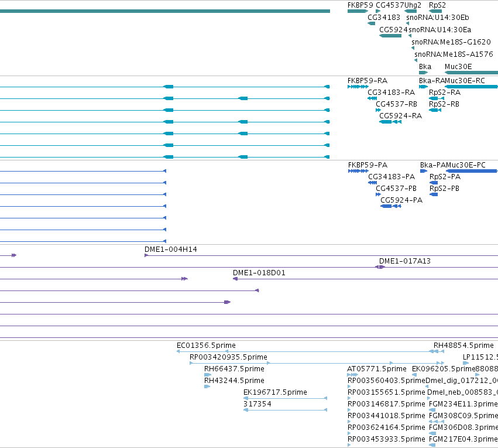Click the 317354 feature label
Image resolution: width=498 pixels, height=448 pixels.
coord(257,405)
